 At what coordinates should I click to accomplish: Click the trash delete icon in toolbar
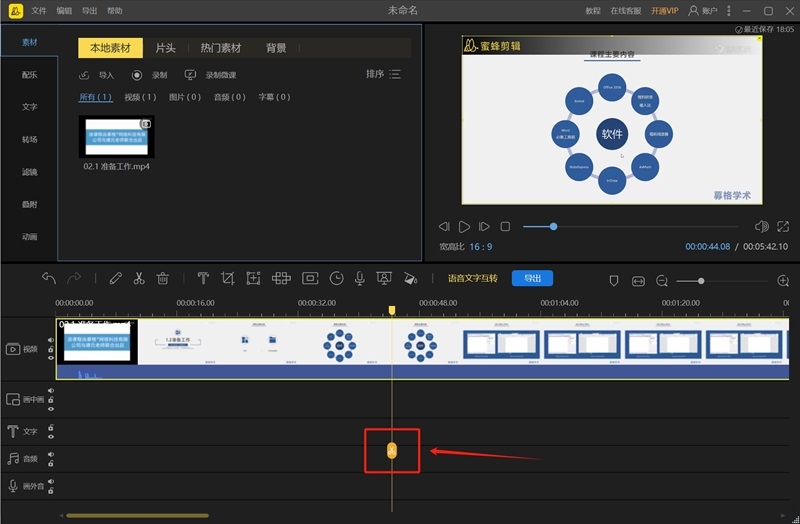[163, 279]
